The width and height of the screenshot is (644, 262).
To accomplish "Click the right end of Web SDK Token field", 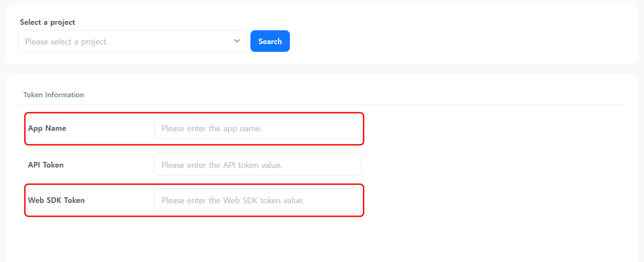I will click(353, 200).
